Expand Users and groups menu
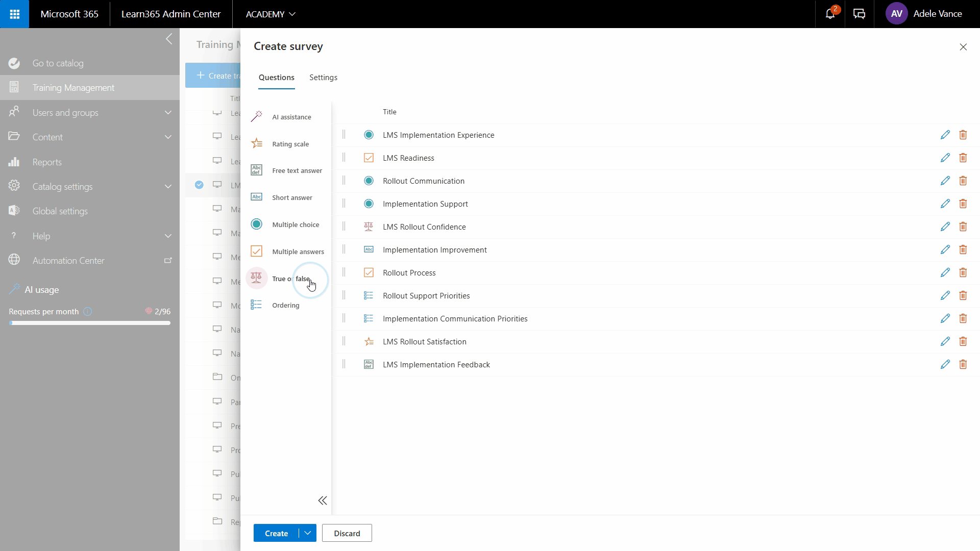The height and width of the screenshot is (551, 980). [168, 112]
